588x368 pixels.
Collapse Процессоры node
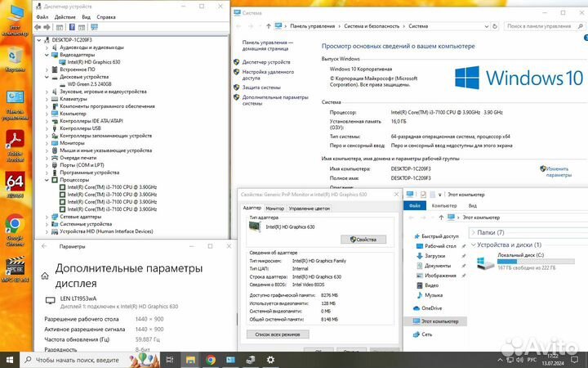[47, 180]
